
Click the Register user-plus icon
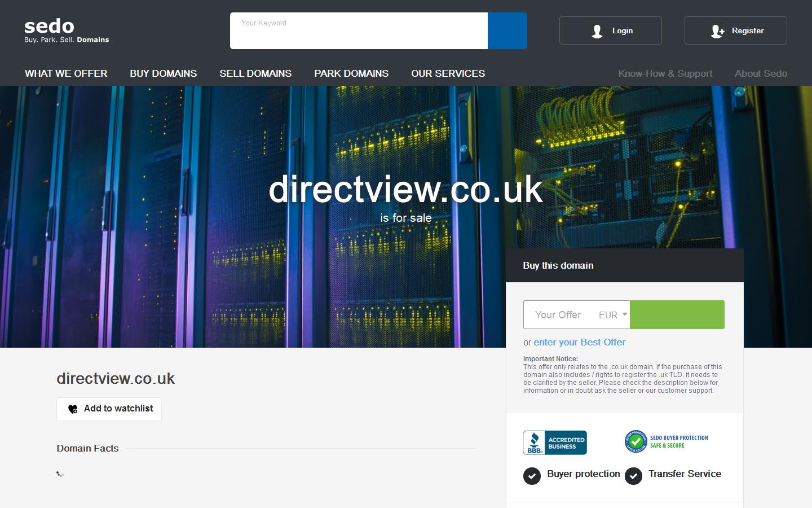(717, 31)
